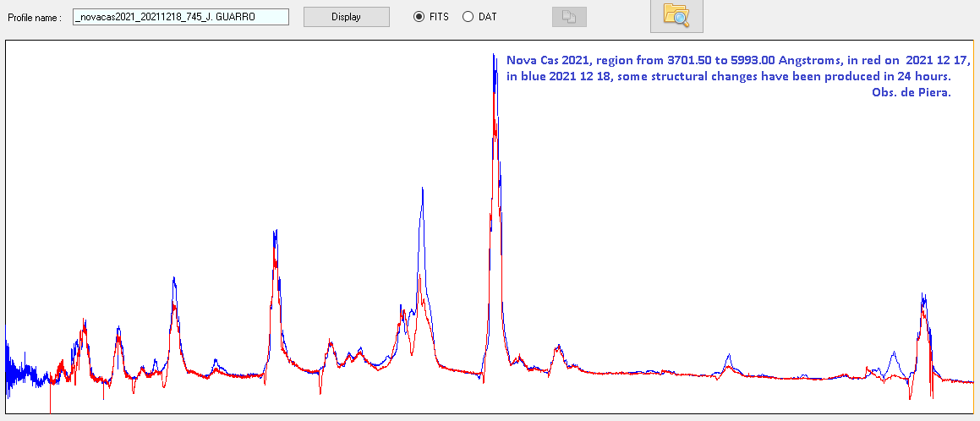Image resolution: width=980 pixels, height=421 pixels.
Task: Click the 'Obs. de Piera.' annotation text
Action: click(x=911, y=92)
